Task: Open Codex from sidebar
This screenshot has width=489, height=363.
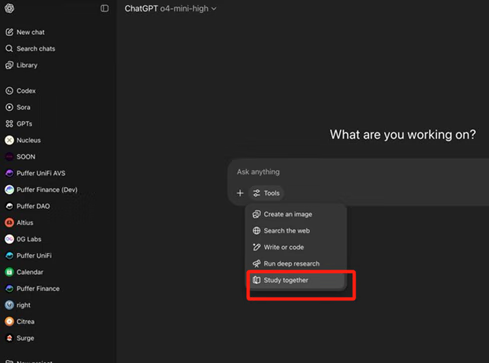Action: click(x=20, y=91)
